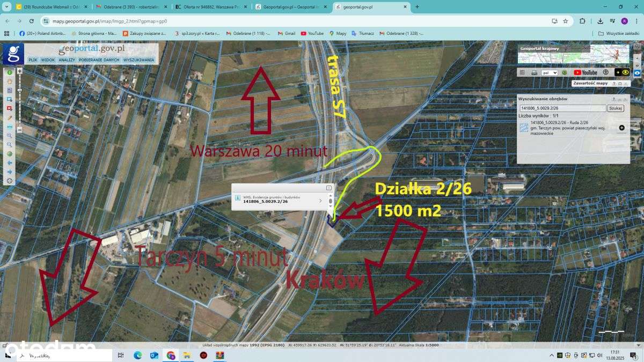Go to previous map view arrow

[x=10, y=163]
